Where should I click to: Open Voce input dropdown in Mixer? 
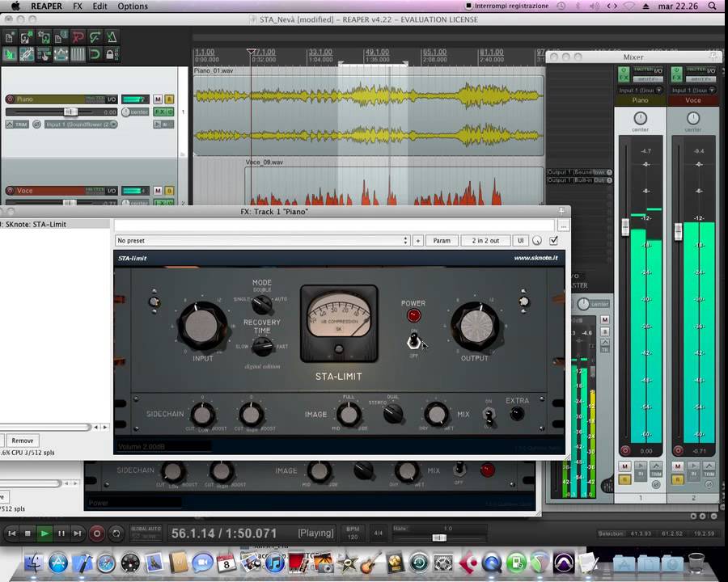click(694, 90)
